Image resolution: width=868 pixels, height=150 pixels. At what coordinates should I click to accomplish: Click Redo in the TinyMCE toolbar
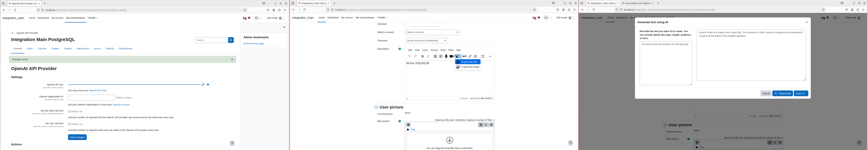point(415,56)
